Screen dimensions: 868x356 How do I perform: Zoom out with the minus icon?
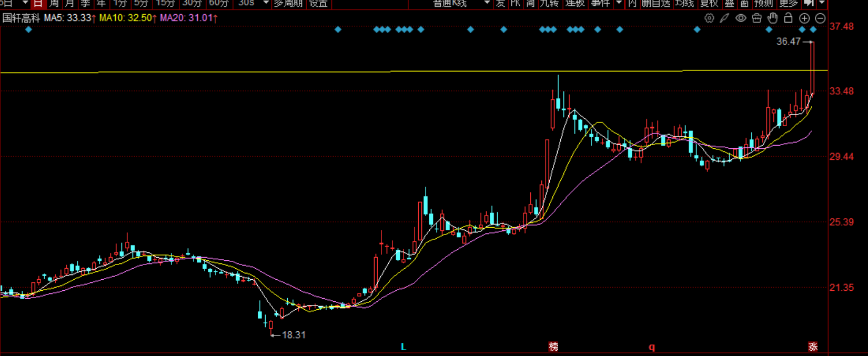click(820, 18)
